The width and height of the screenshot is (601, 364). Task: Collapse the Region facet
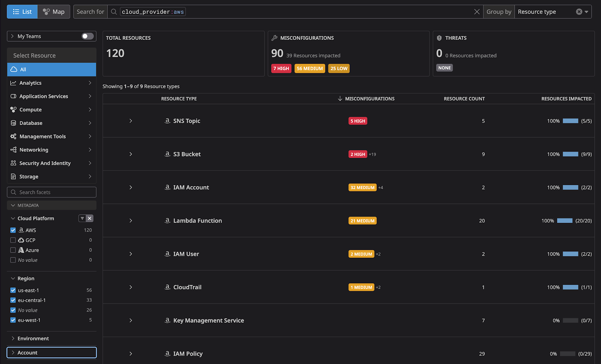(13, 278)
